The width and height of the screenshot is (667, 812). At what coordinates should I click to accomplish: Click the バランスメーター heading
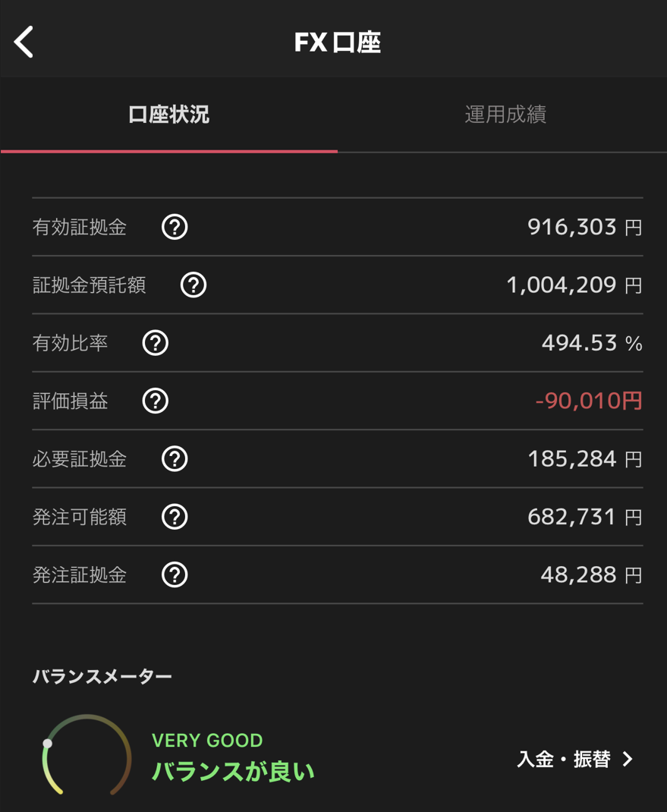pyautogui.click(x=102, y=676)
